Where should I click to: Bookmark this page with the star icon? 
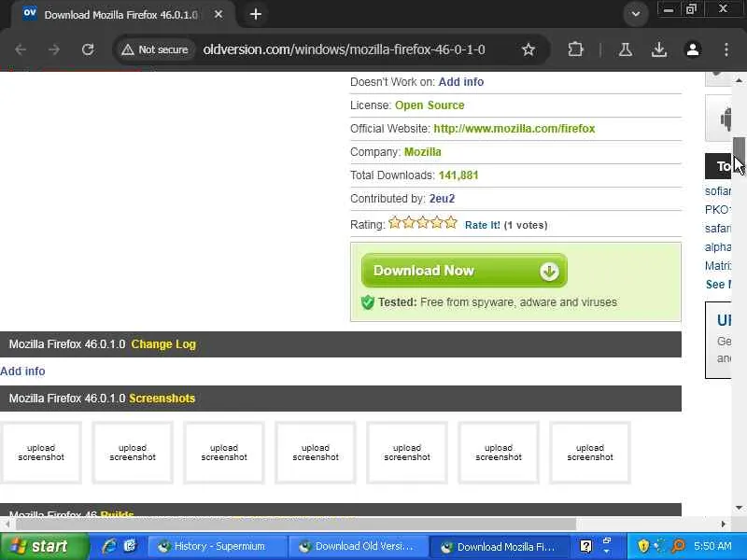pyautogui.click(x=529, y=49)
